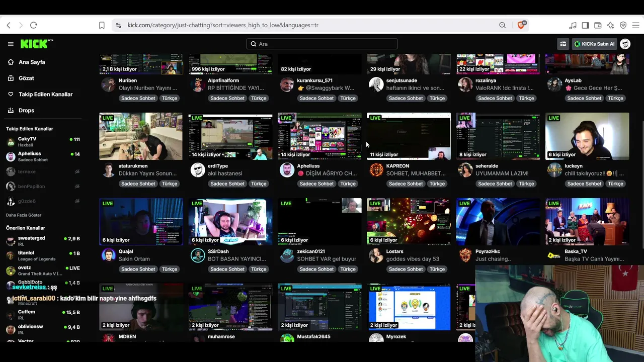Open stream title "UYUMAMAM LAZIM!"
This screenshot has width=644, height=362.
click(x=502, y=173)
